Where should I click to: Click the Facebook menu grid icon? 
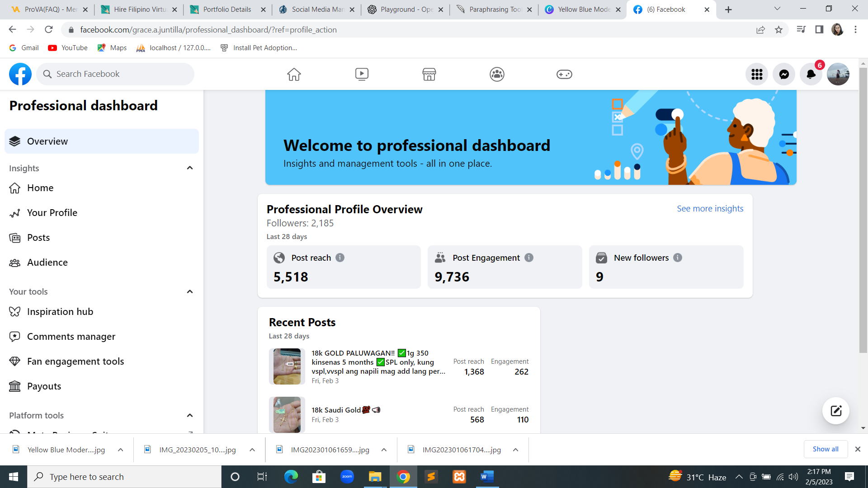pos(757,74)
